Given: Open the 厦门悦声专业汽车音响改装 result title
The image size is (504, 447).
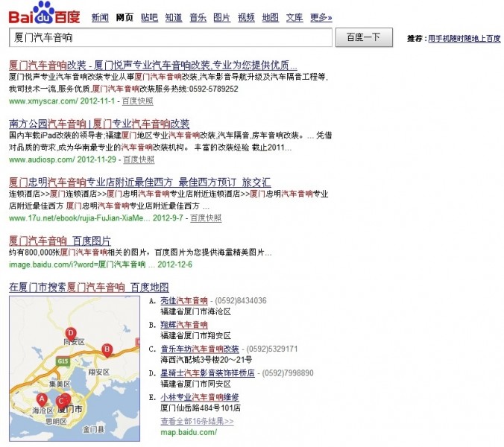Looking at the screenshot, I should [x=153, y=66].
